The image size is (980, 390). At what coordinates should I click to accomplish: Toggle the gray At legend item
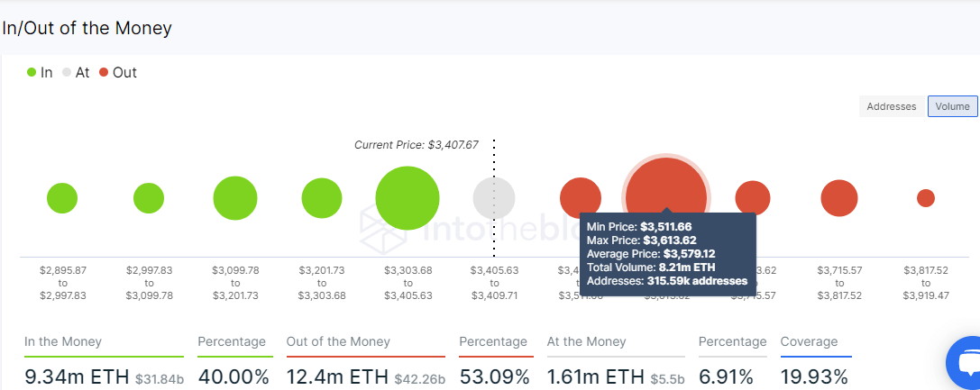77,72
